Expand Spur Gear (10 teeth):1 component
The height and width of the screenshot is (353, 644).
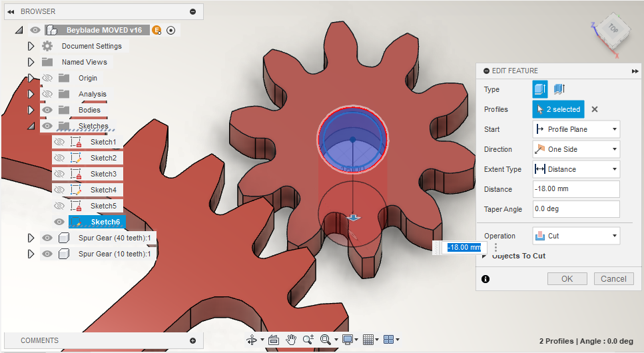coord(31,254)
